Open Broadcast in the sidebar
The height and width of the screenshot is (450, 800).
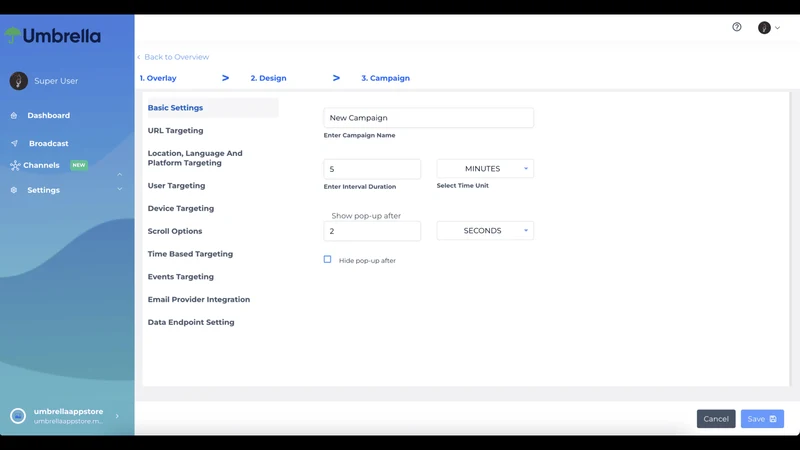48,143
